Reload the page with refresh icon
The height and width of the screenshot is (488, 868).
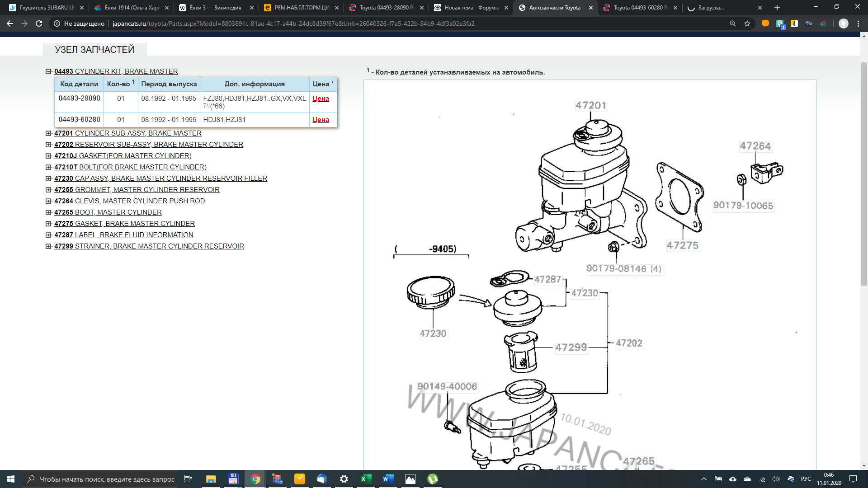tap(39, 23)
